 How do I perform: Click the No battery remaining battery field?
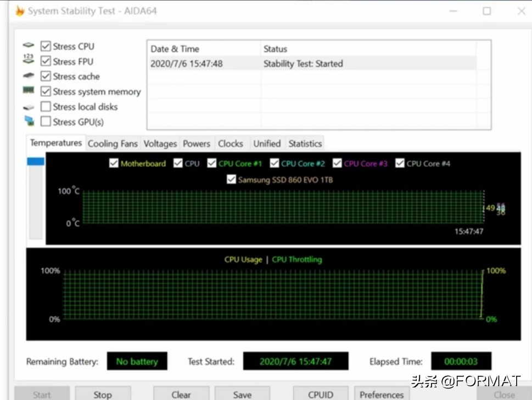click(x=137, y=362)
